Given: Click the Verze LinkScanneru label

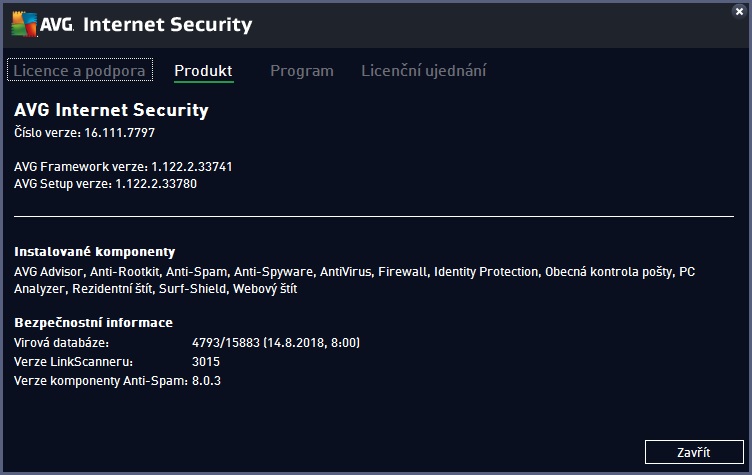Looking at the screenshot, I should click(72, 361).
